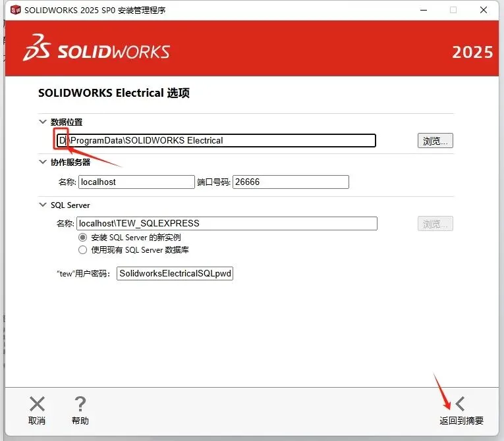Collapse the SQL Server section chevron
Screen dimensions: 504x441
tap(43, 205)
